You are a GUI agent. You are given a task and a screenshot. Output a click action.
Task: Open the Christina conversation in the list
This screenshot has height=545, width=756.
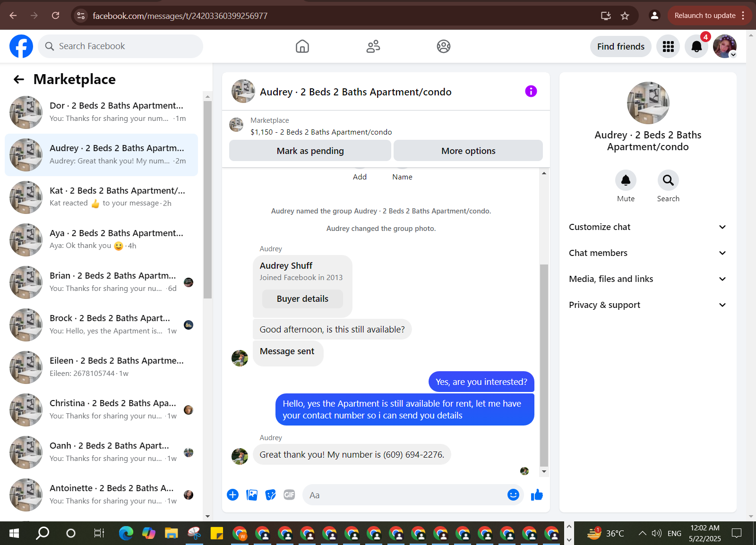pyautogui.click(x=101, y=410)
